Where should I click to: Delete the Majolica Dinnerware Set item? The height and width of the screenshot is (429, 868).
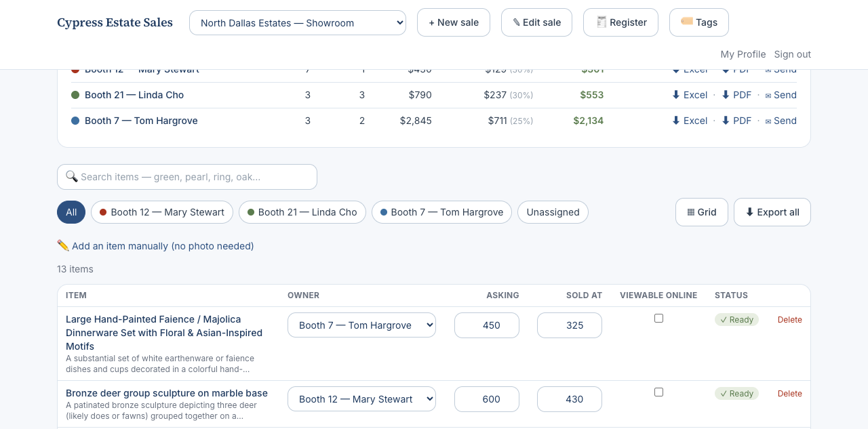[789, 320]
